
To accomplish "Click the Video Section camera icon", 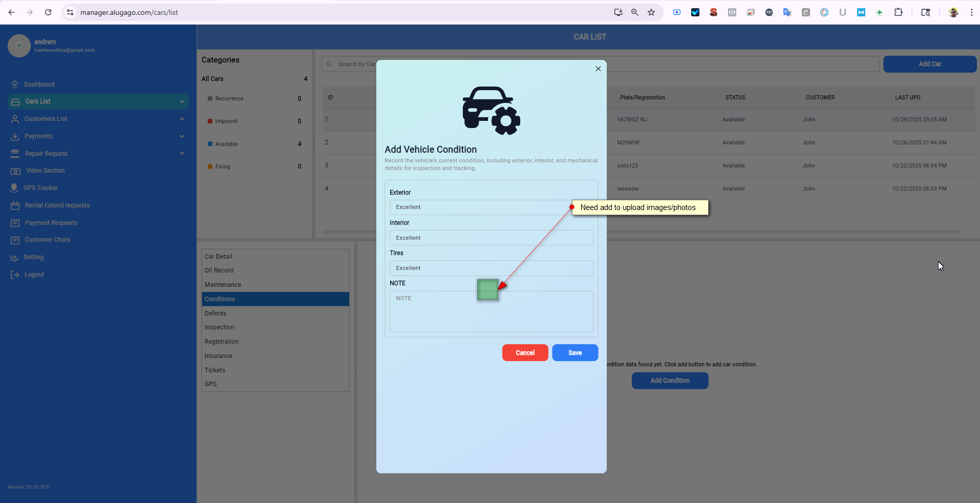I will pos(15,171).
